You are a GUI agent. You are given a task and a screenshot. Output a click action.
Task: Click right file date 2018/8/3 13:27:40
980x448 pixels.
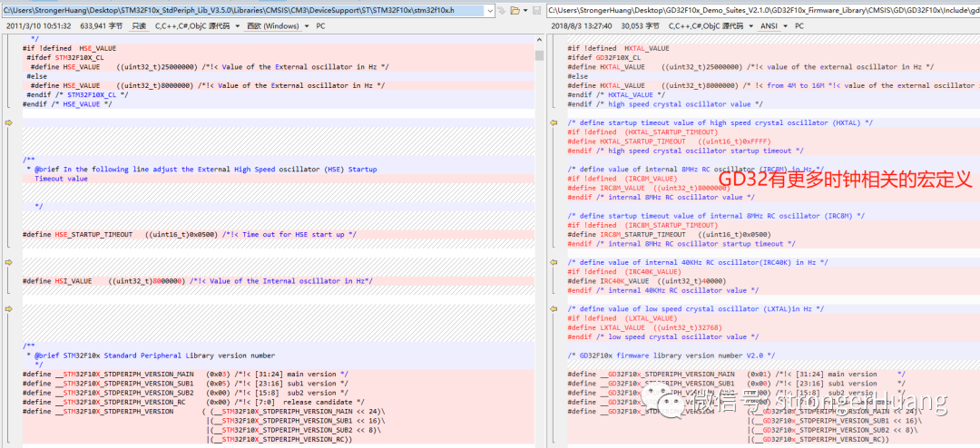(x=581, y=26)
